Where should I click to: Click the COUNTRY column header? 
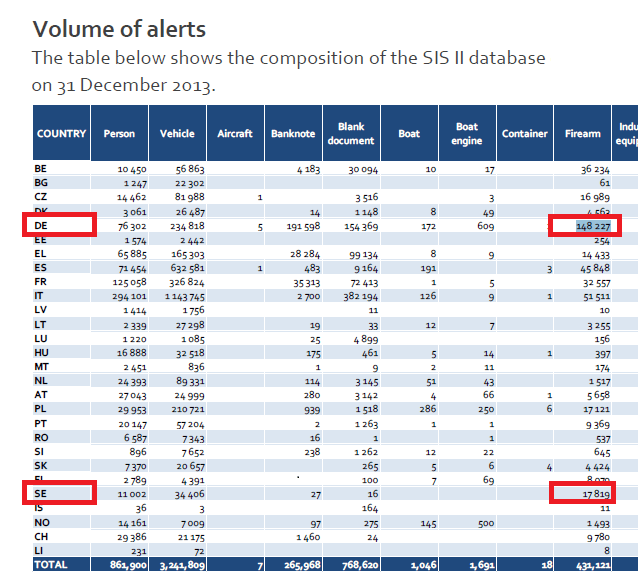tap(61, 134)
